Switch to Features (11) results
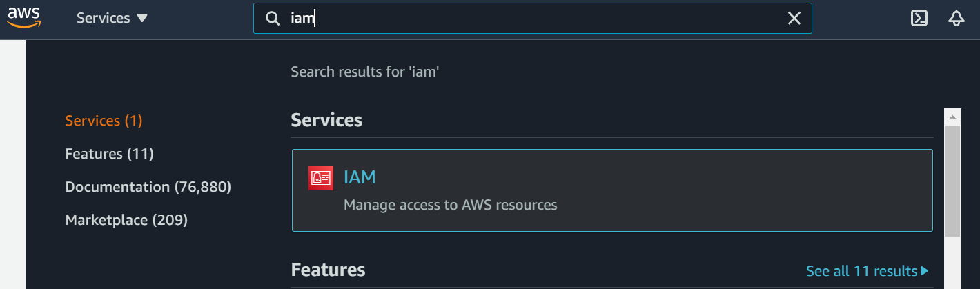Screen dimensions: 980x289 coord(109,154)
